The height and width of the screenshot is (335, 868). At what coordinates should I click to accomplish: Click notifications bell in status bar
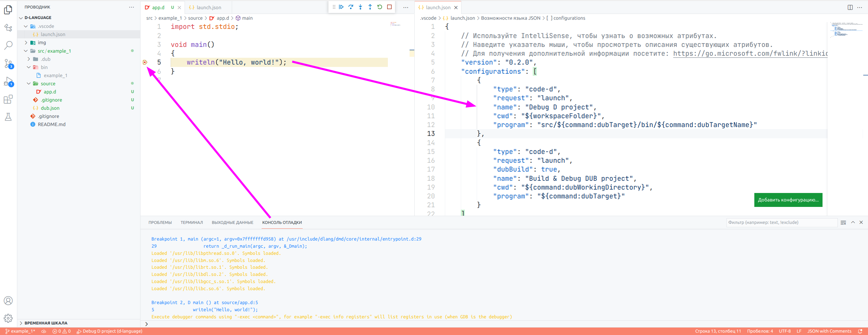point(860,331)
